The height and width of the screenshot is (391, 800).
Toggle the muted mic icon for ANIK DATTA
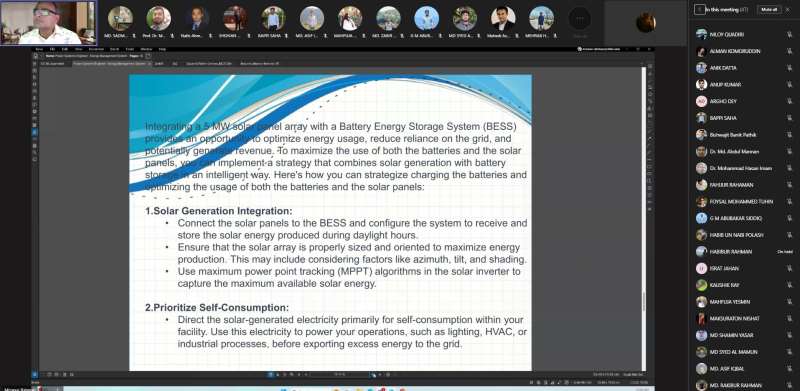[x=789, y=68]
